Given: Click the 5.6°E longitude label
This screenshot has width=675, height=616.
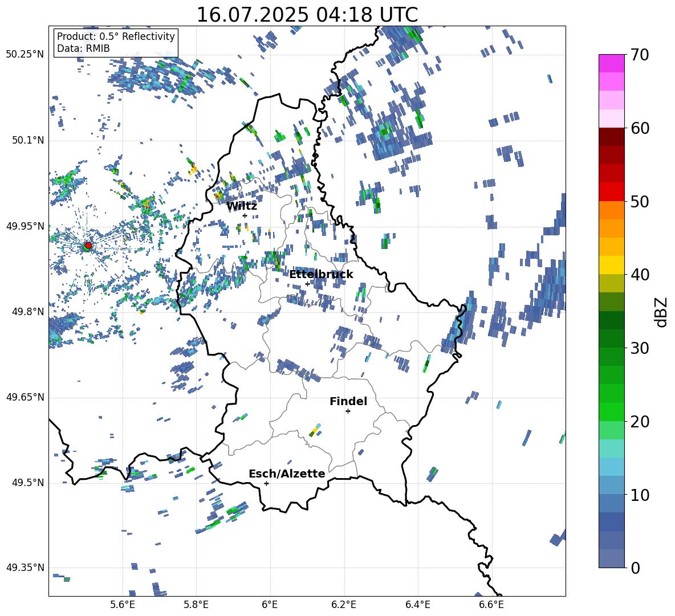Looking at the screenshot, I should click(x=123, y=605).
